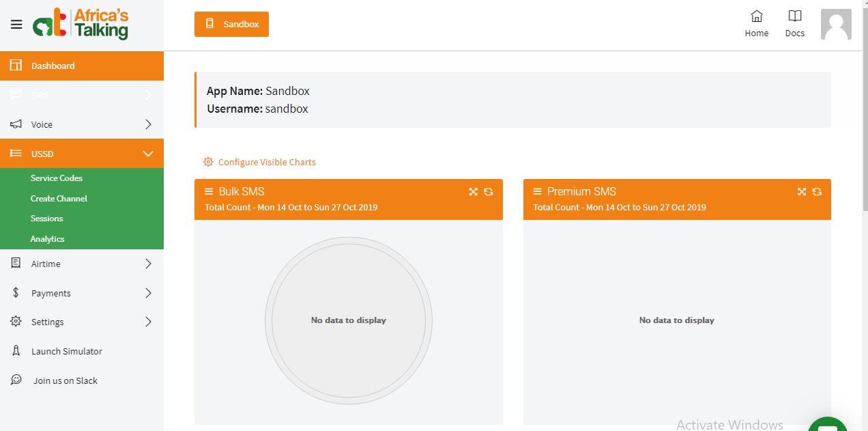Collapse the USSD menu chevron
This screenshot has height=431, width=868.
(148, 154)
